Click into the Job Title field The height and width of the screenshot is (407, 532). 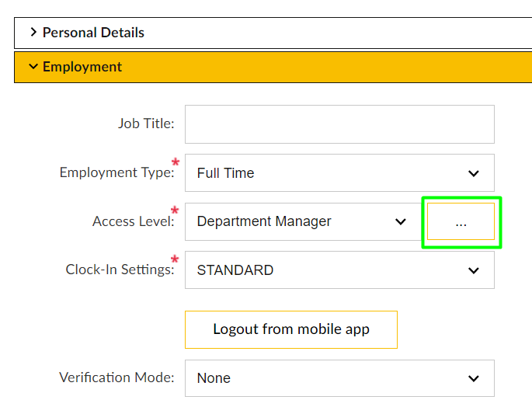pyautogui.click(x=339, y=124)
